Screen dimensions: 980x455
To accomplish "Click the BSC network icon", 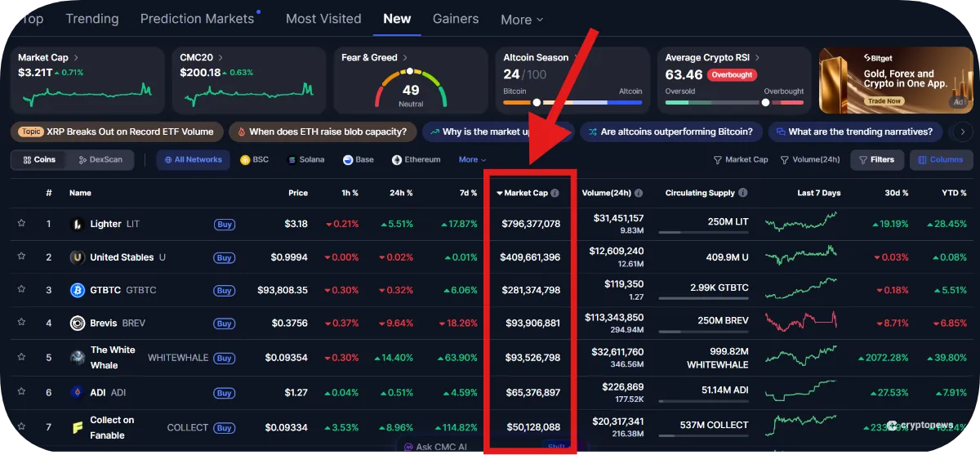I will point(245,160).
